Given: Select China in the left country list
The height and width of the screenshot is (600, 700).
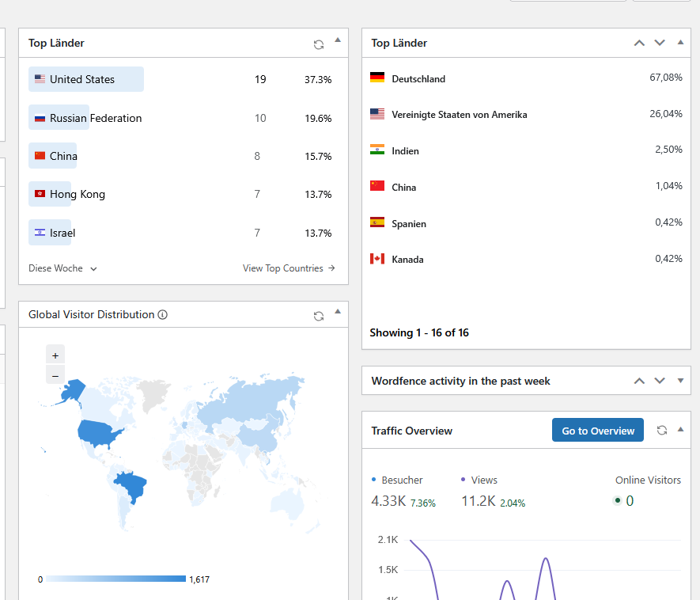Looking at the screenshot, I should [x=183, y=156].
